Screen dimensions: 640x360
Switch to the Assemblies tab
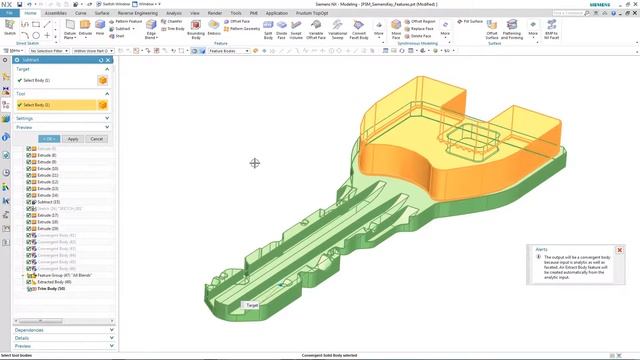click(x=56, y=13)
